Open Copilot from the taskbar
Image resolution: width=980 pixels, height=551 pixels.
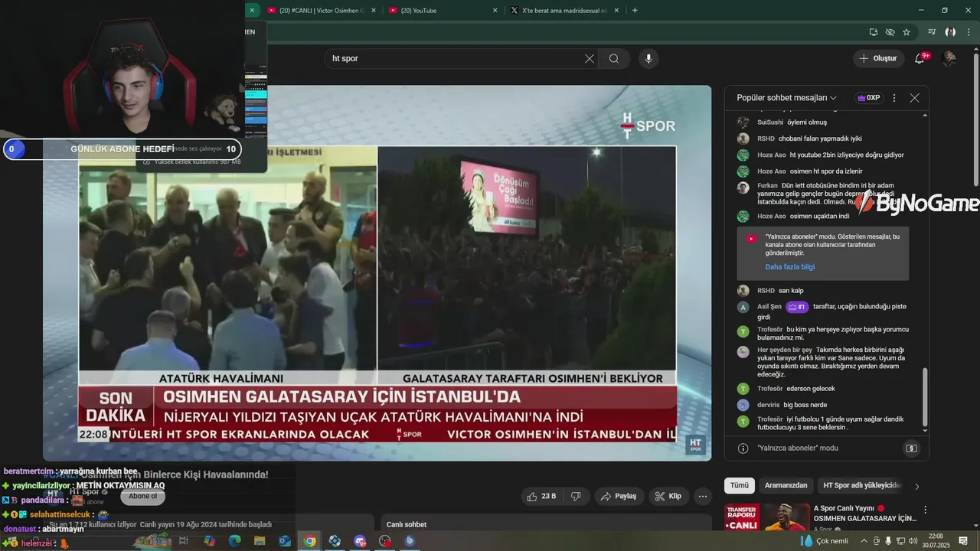209,541
